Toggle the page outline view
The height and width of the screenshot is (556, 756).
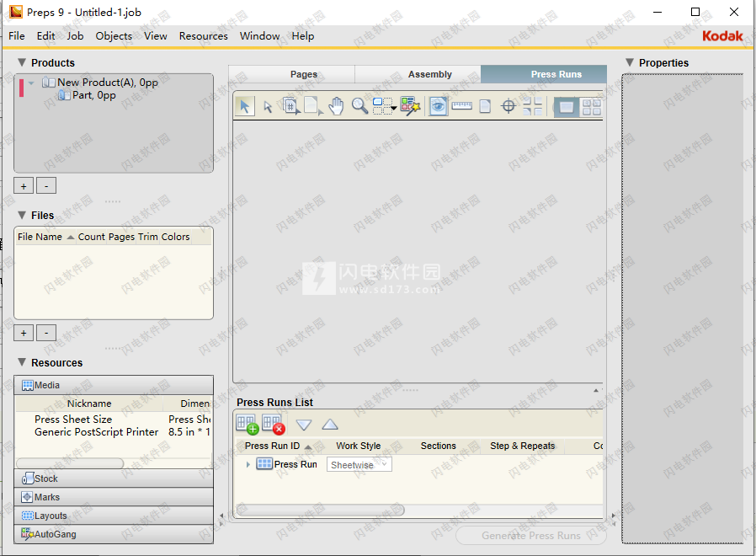(x=485, y=106)
